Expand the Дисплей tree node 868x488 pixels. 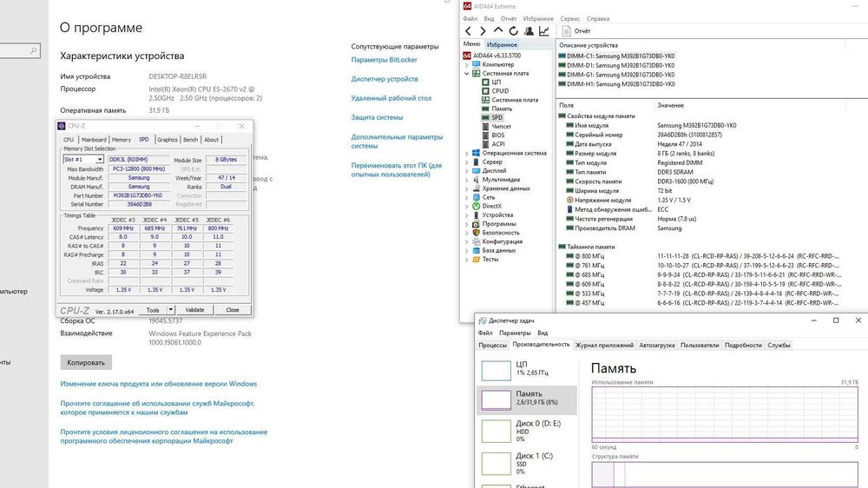tap(467, 171)
